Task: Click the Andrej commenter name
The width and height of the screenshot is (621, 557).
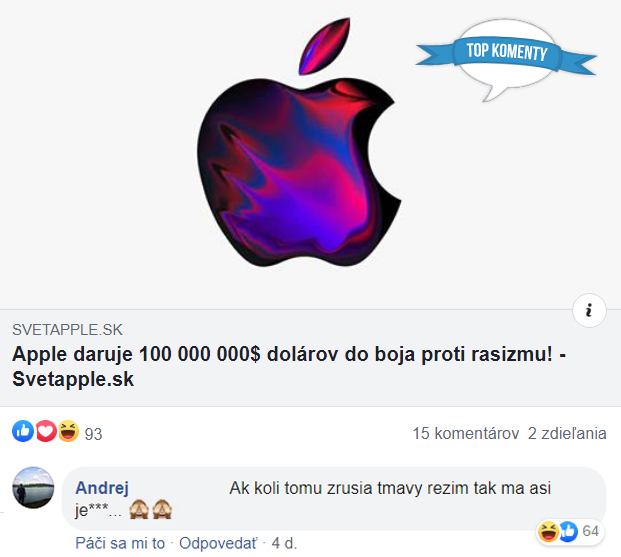Action: pos(102,488)
